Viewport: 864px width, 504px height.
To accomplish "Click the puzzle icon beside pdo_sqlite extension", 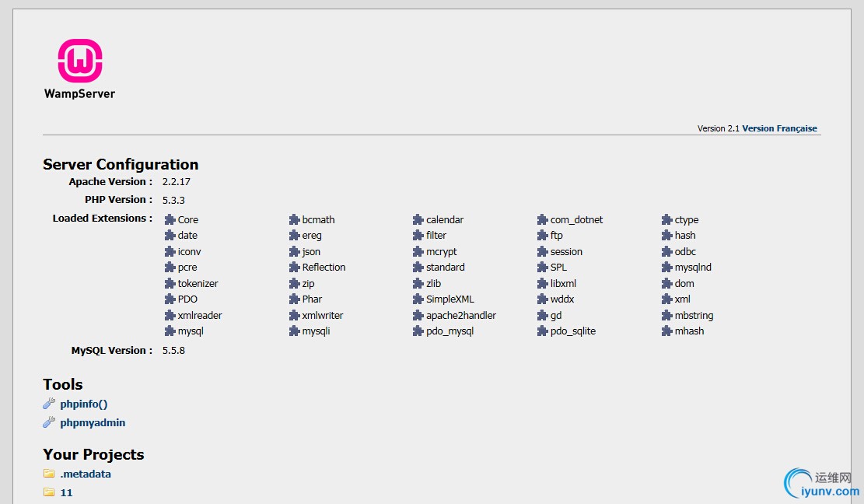I will [543, 331].
